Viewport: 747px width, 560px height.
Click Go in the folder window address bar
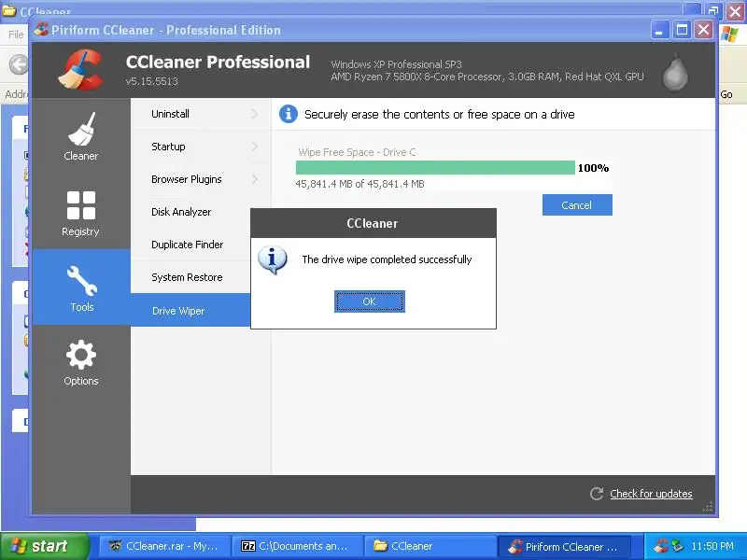coord(726,94)
